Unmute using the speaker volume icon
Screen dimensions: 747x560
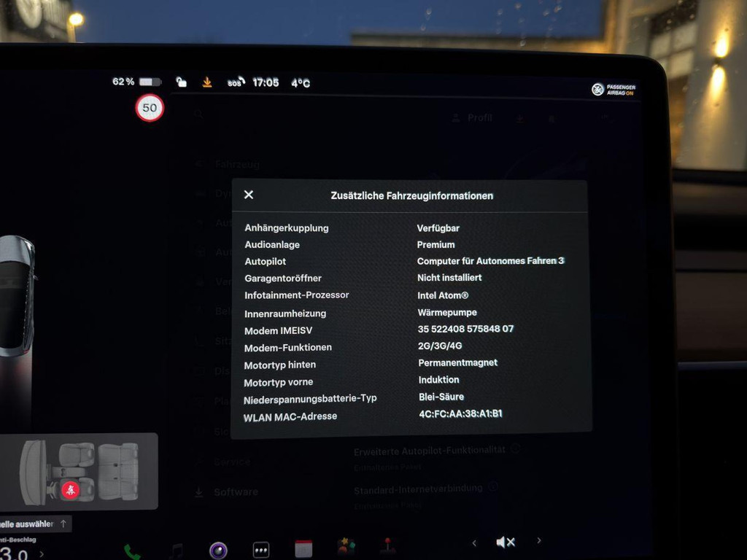(x=505, y=542)
